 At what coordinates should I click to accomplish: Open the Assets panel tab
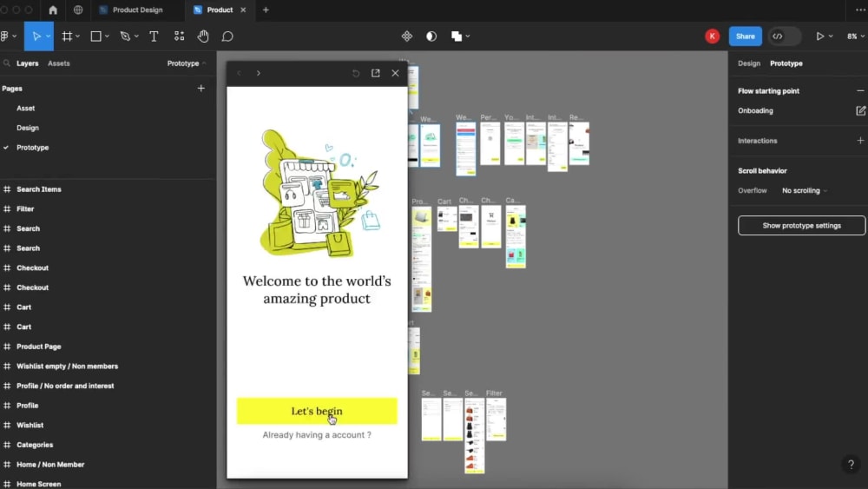point(59,63)
